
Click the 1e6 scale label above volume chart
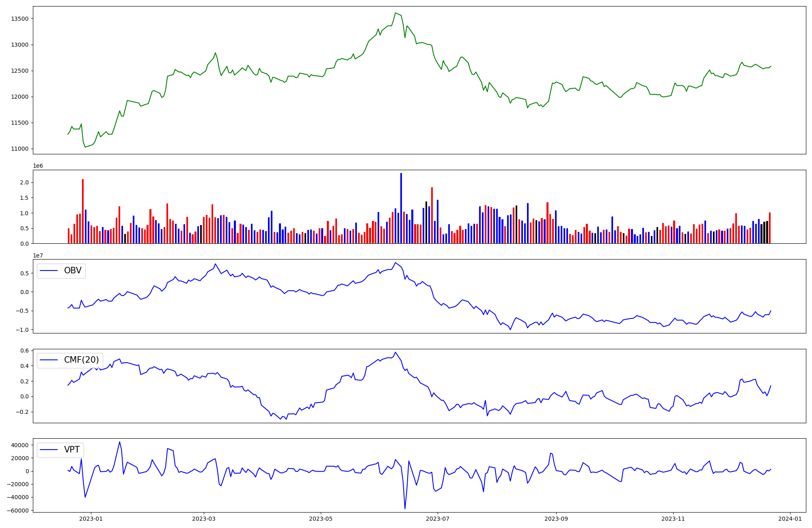[x=38, y=166]
